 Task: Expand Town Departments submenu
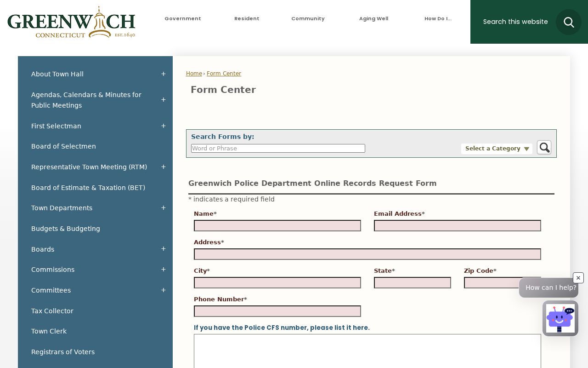(163, 208)
